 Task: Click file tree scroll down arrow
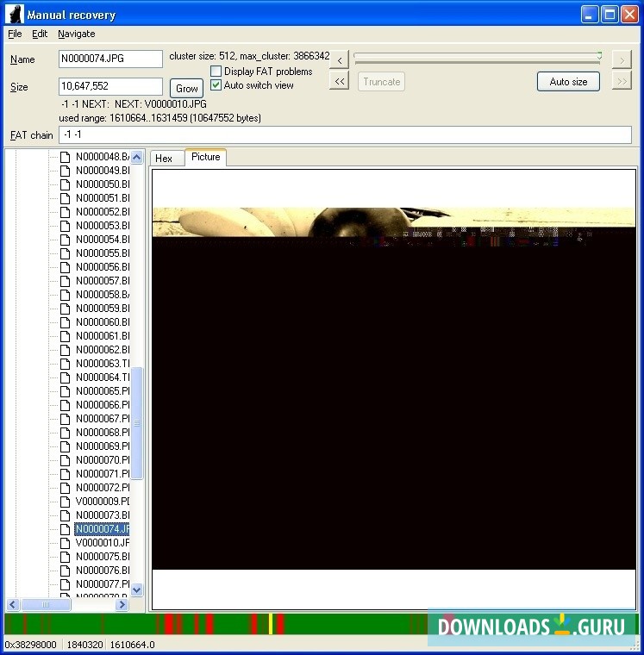(137, 589)
